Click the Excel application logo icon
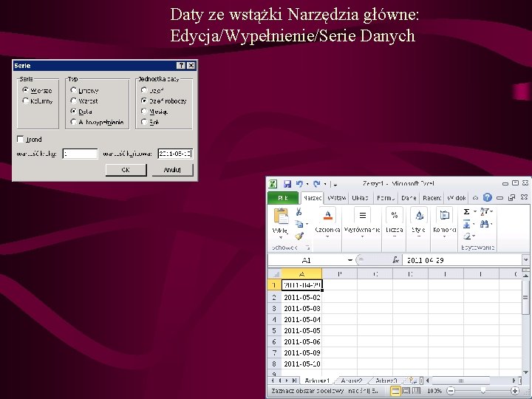The width and height of the screenshot is (532, 399). tap(273, 184)
